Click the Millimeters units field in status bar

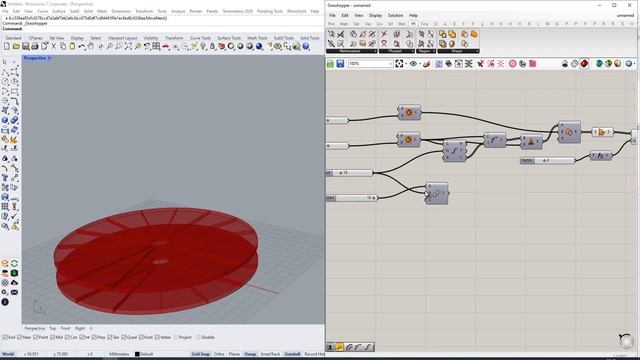tap(119, 354)
